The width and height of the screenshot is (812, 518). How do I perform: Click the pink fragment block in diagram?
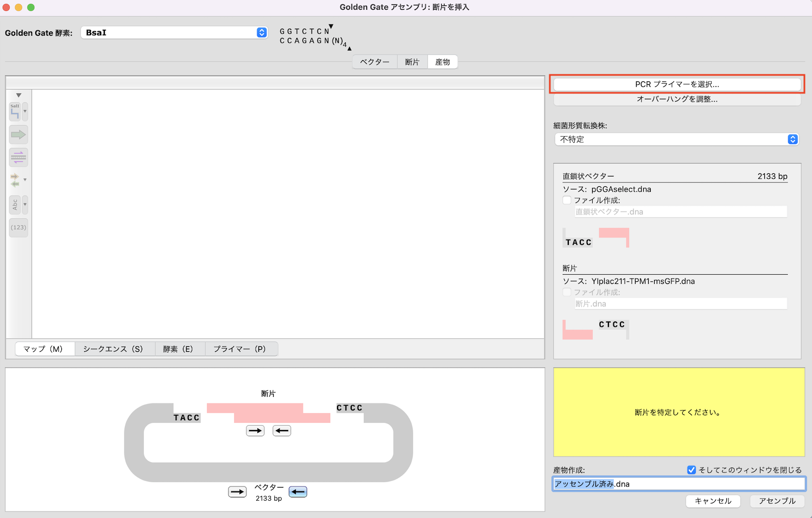pos(268,413)
